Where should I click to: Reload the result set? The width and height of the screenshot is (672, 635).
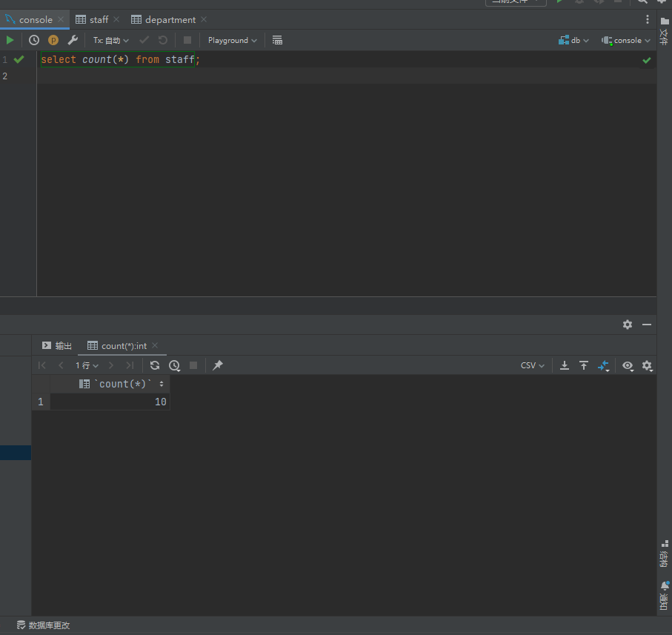(x=155, y=365)
